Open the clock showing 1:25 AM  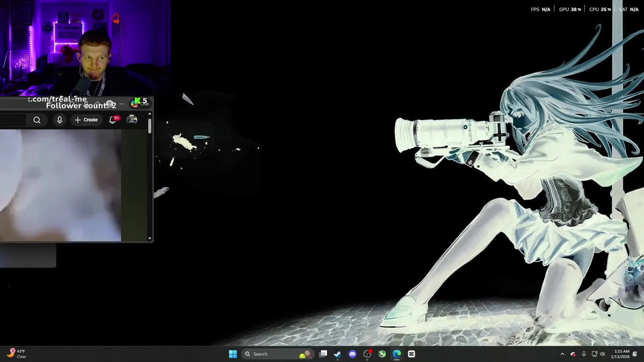[x=621, y=354]
